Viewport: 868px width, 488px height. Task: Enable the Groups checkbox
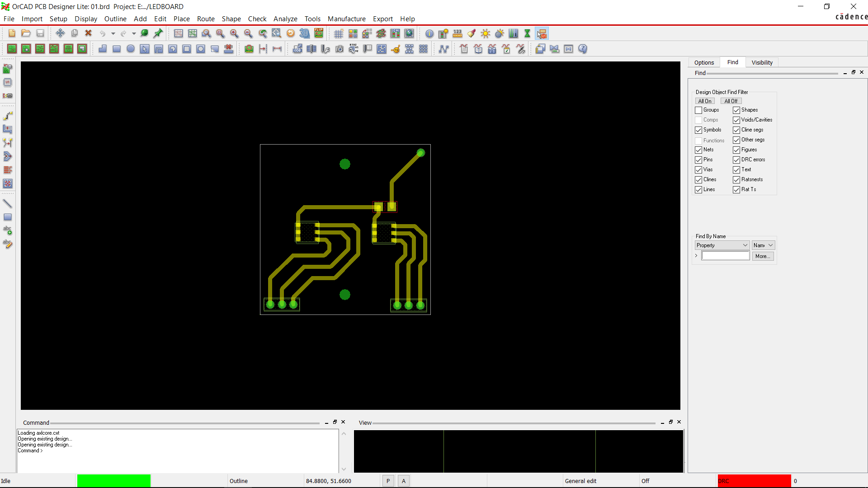point(698,110)
